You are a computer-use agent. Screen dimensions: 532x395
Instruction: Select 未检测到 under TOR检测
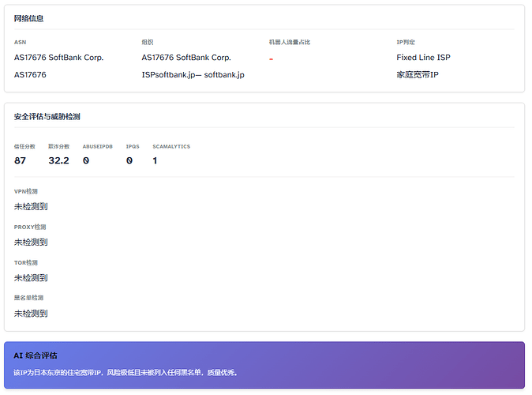point(31,278)
